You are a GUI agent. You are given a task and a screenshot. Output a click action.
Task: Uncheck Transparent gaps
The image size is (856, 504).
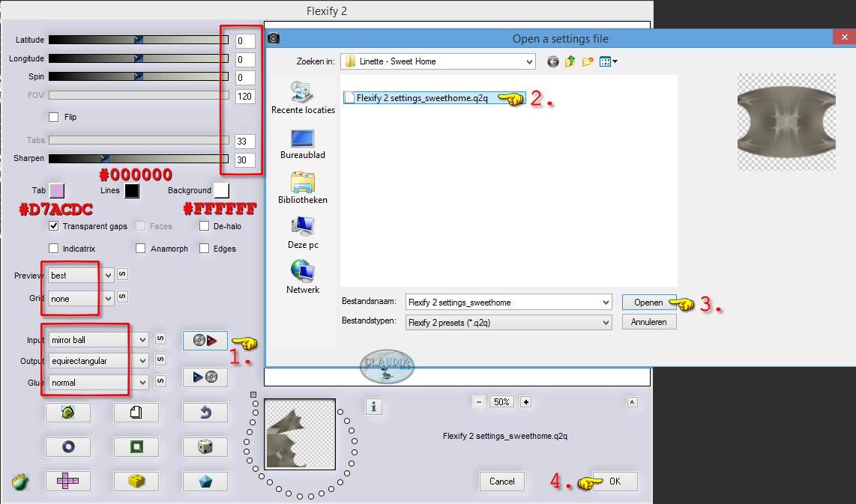[x=53, y=226]
